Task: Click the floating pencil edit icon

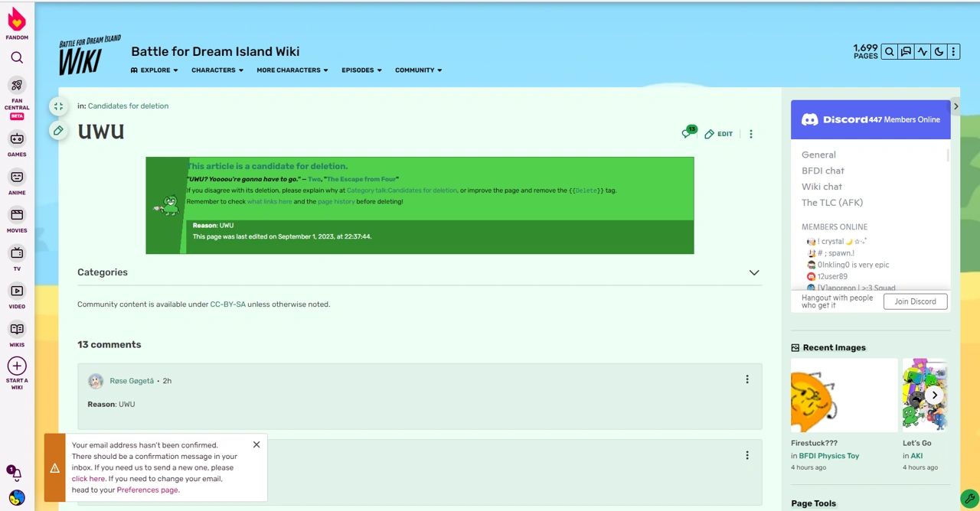Action: point(58,131)
